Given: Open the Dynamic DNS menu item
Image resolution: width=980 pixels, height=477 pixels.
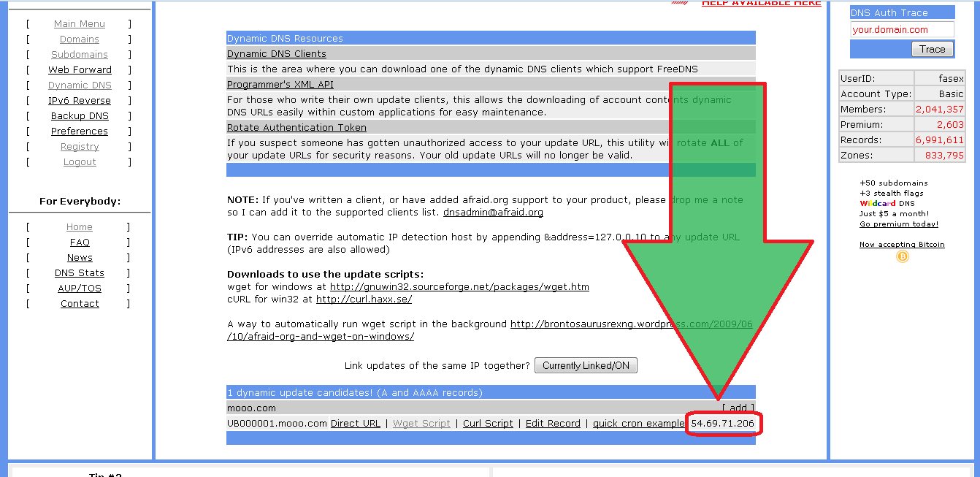Looking at the screenshot, I should [x=80, y=85].
